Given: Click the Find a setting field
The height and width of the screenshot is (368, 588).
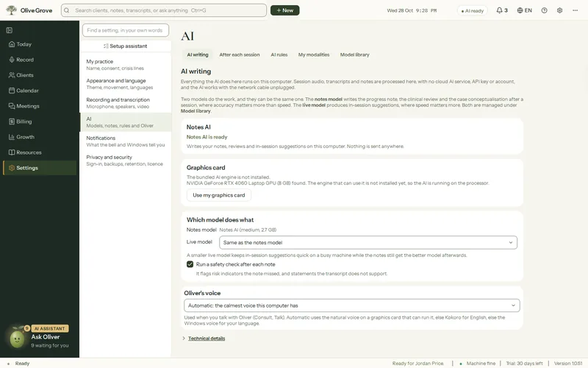Looking at the screenshot, I should [x=126, y=30].
